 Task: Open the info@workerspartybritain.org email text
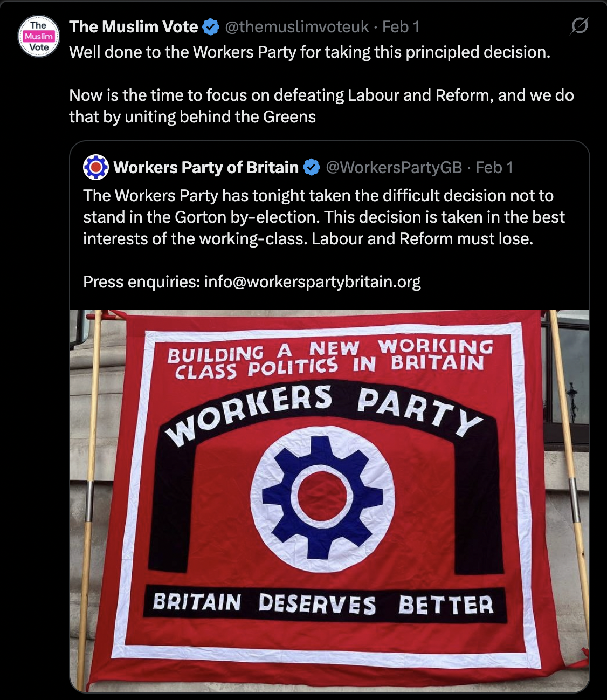click(312, 282)
